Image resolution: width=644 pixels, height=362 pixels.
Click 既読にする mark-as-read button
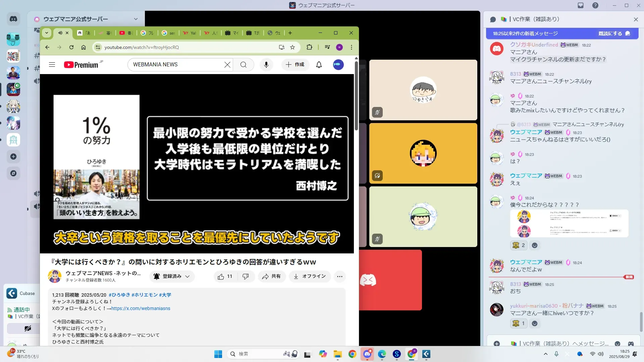[x=614, y=34]
